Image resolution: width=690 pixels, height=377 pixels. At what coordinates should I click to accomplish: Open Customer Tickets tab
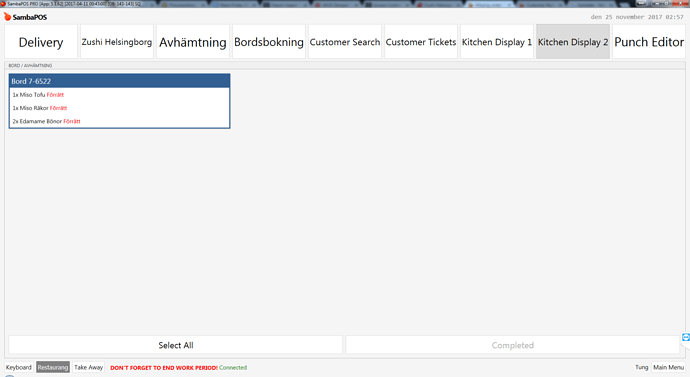(421, 42)
